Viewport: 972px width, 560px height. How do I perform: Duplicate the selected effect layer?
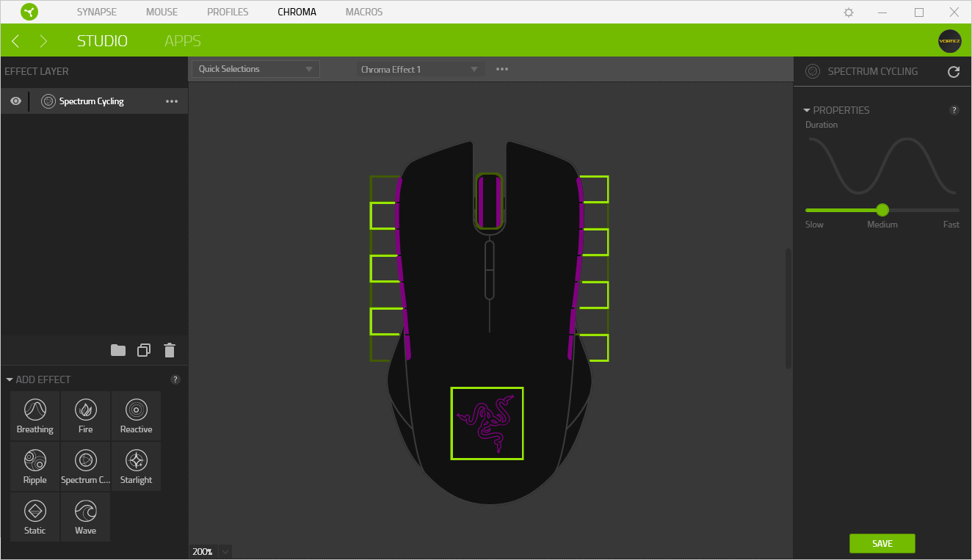[144, 350]
